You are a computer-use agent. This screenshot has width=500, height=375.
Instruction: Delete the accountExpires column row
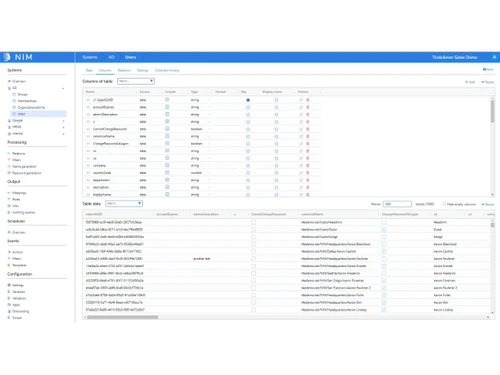(x=308, y=107)
